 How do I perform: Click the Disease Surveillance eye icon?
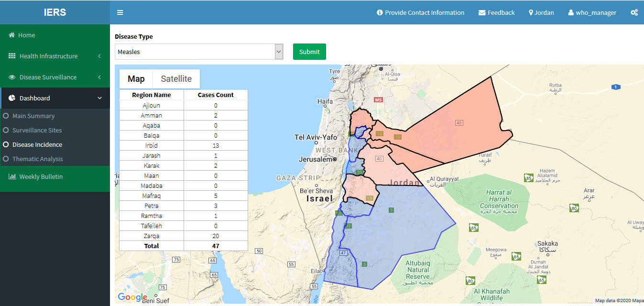12,77
